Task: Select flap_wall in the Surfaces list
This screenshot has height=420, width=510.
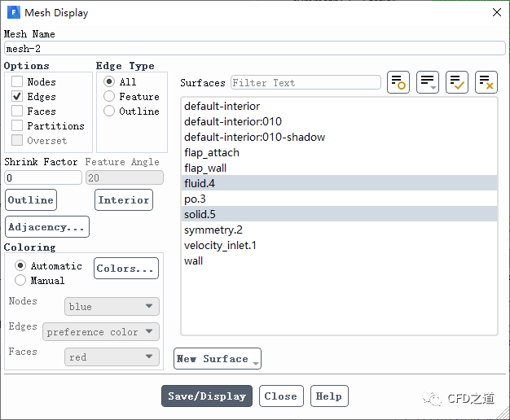Action: 205,168
